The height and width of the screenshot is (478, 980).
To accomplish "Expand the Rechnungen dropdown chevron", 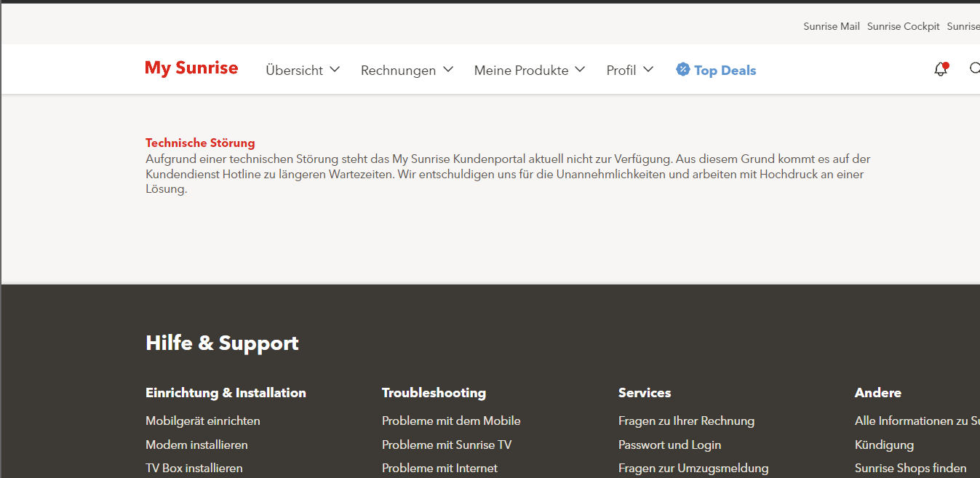I will click(448, 69).
